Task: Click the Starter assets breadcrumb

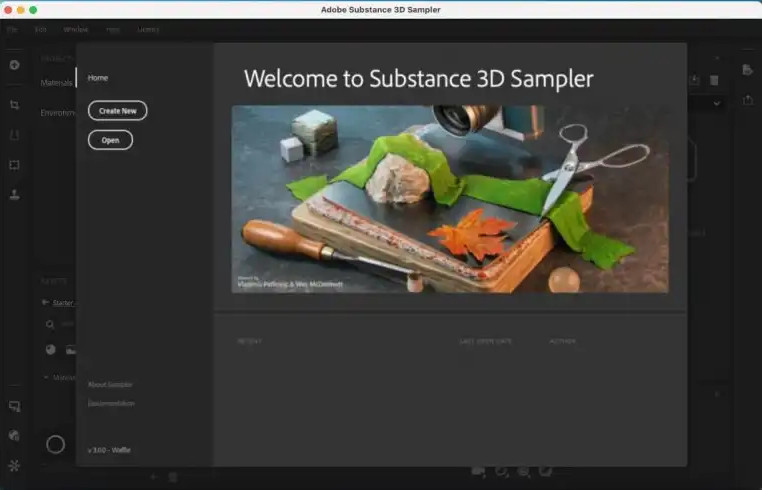Action: pyautogui.click(x=63, y=303)
